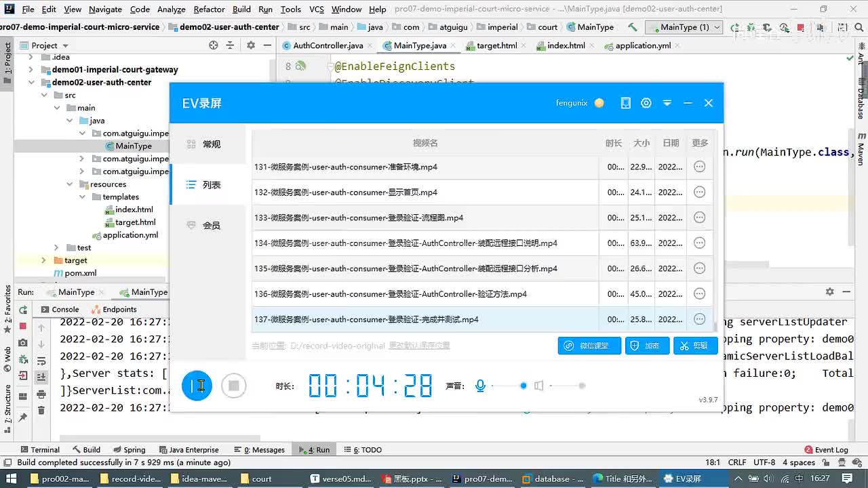868x488 pixels.
Task: Switch to the 会员 tab in EV录屏
Action: coord(208,226)
